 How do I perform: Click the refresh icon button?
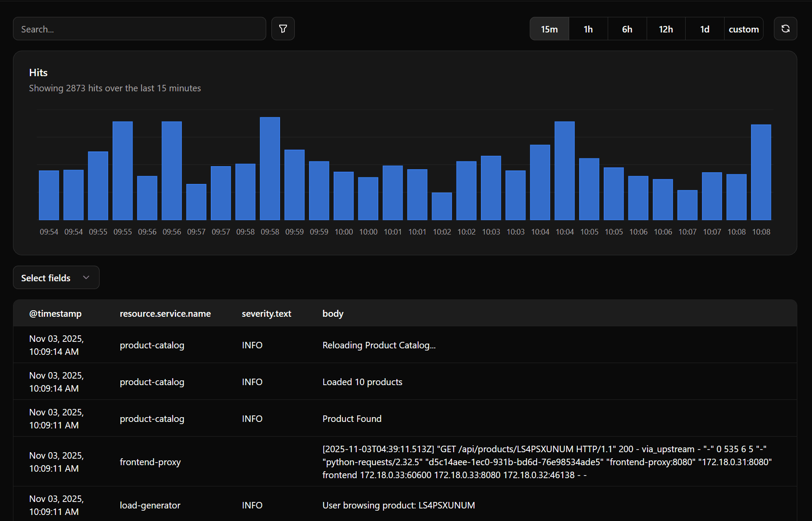click(785, 29)
